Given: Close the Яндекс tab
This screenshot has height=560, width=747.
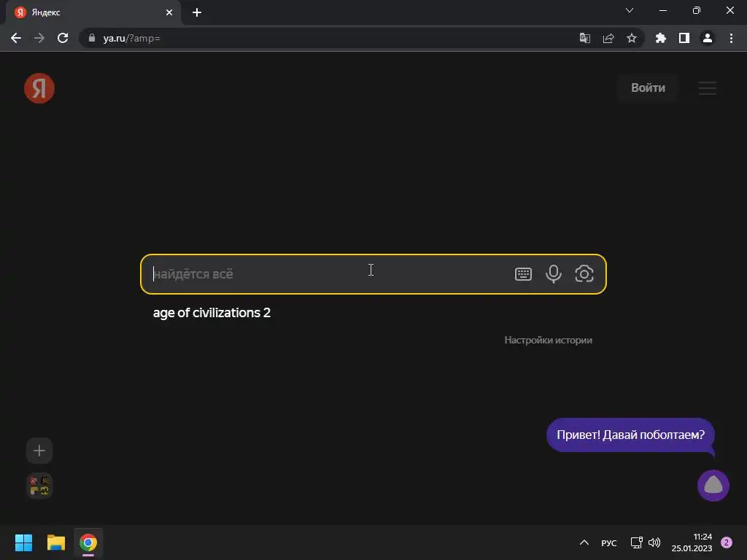Looking at the screenshot, I should pos(169,12).
